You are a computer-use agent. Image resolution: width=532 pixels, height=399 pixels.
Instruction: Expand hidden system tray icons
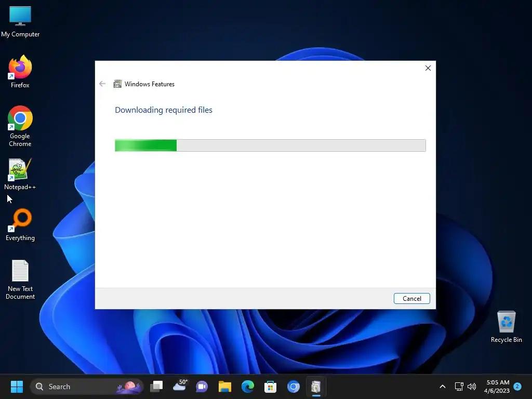tap(443, 387)
